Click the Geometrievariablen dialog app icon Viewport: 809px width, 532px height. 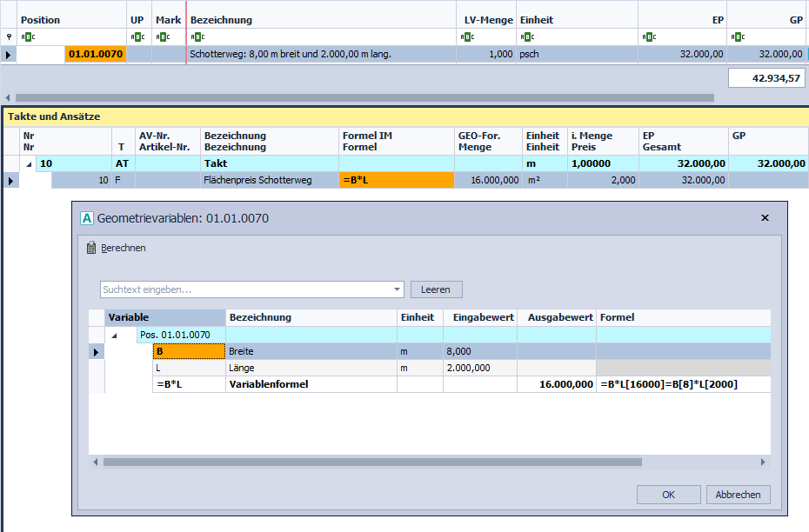(86, 219)
